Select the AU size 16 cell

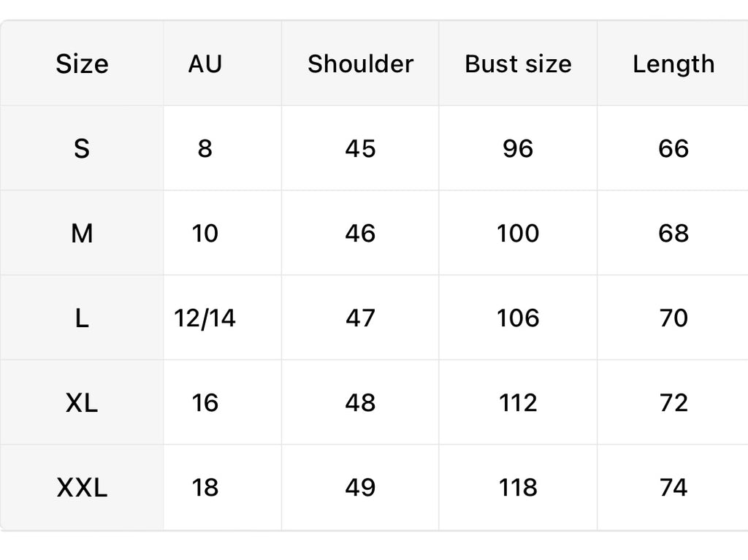pyautogui.click(x=205, y=403)
